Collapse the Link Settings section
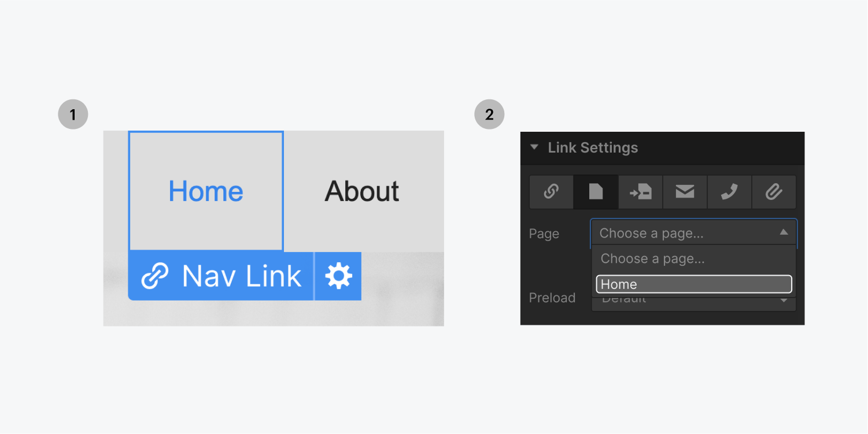The height and width of the screenshot is (434, 868). [x=534, y=148]
